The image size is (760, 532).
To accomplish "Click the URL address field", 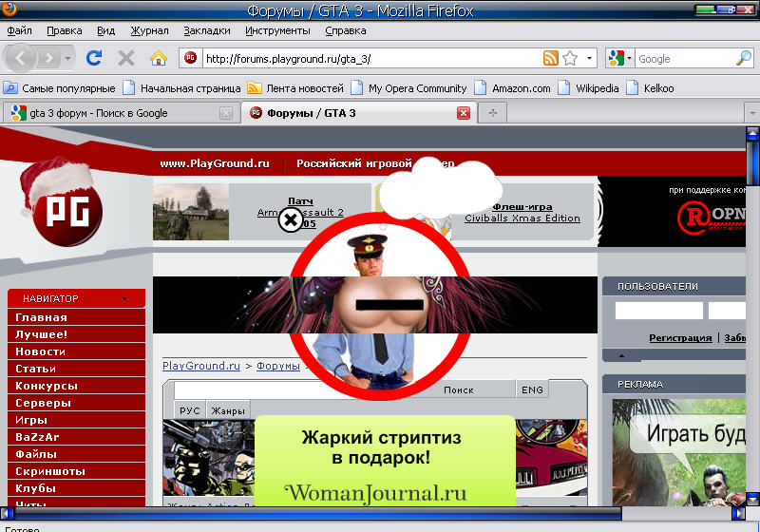I will (371, 59).
